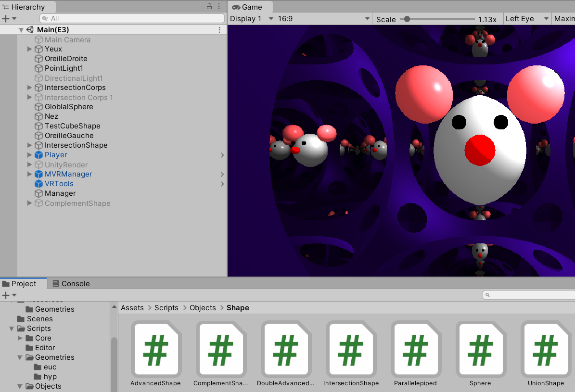Click the blue VRTools prefab icon
Image resolution: width=575 pixels, height=392 pixels.
click(38, 184)
